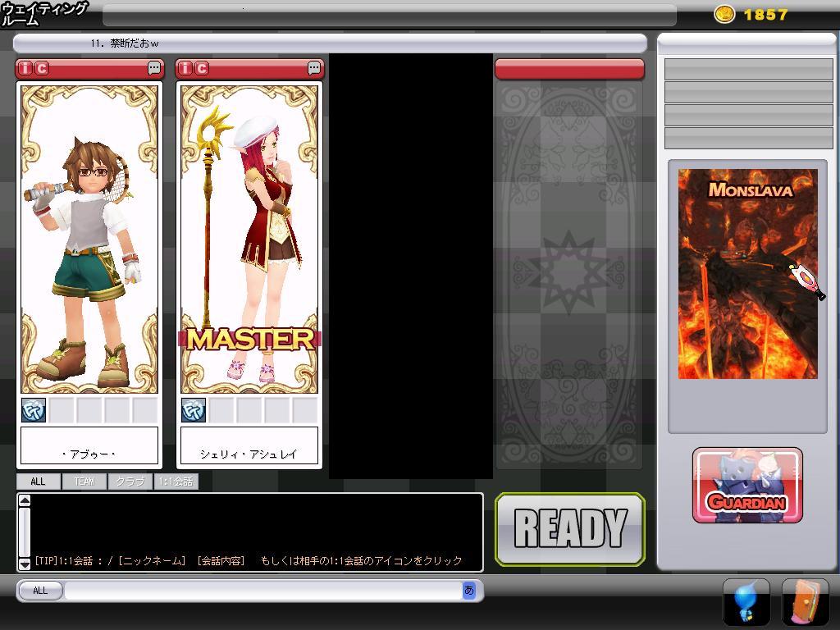Select the Monslava map thumbnail
This screenshot has height=630, width=840.
pyautogui.click(x=747, y=273)
